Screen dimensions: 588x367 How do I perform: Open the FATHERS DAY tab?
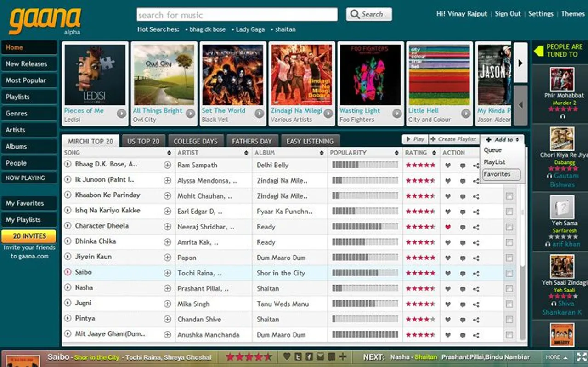tap(252, 141)
